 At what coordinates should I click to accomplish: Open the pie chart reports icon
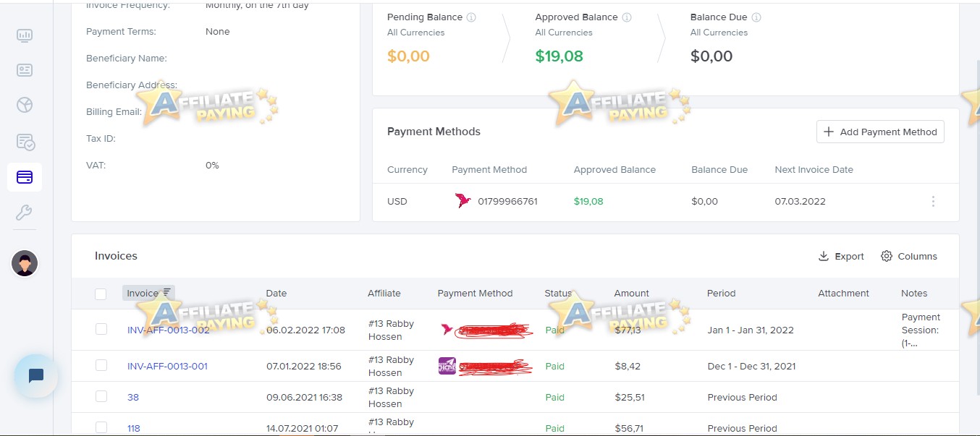click(x=25, y=106)
